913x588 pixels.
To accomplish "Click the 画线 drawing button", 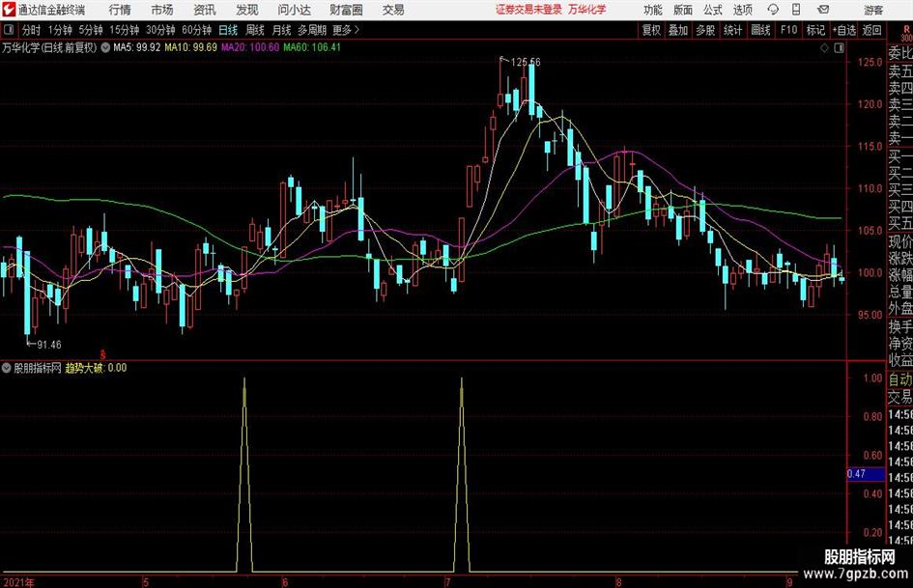I will (760, 30).
